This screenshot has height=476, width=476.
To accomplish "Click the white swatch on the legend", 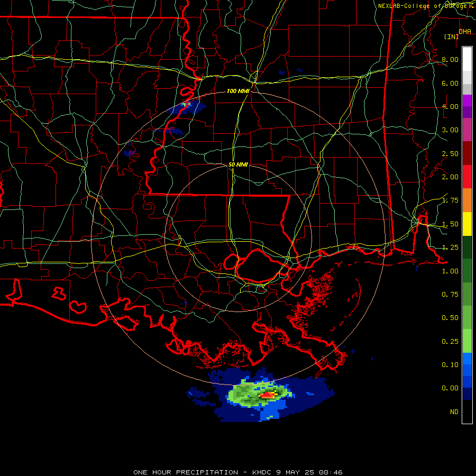I will coord(467,59).
